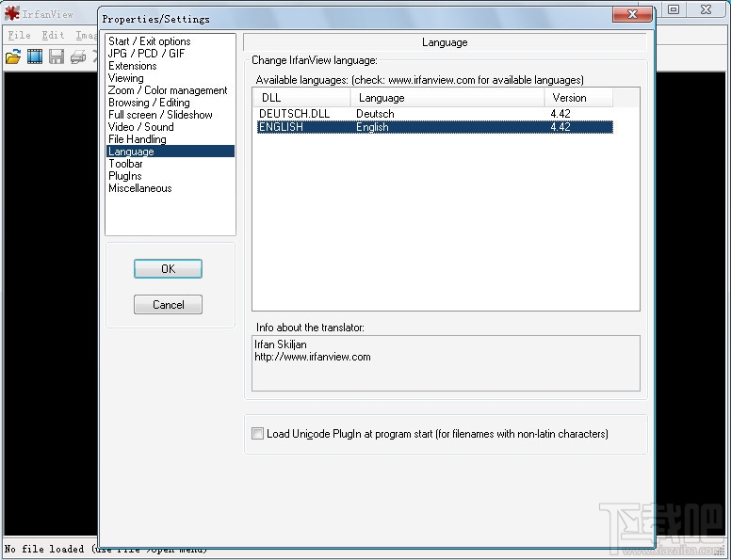This screenshot has width=731, height=560.
Task: Open the PlugIns settings category
Action: [x=125, y=176]
